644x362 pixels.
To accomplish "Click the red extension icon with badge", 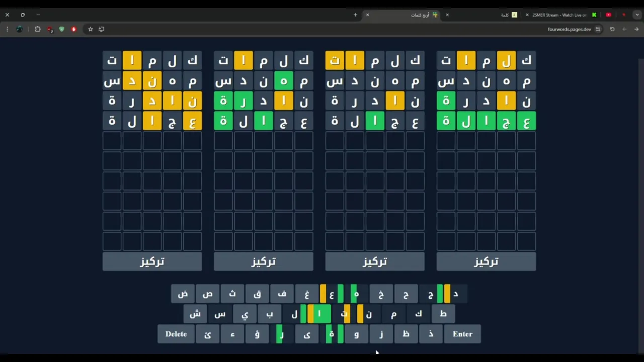I will click(x=50, y=29).
